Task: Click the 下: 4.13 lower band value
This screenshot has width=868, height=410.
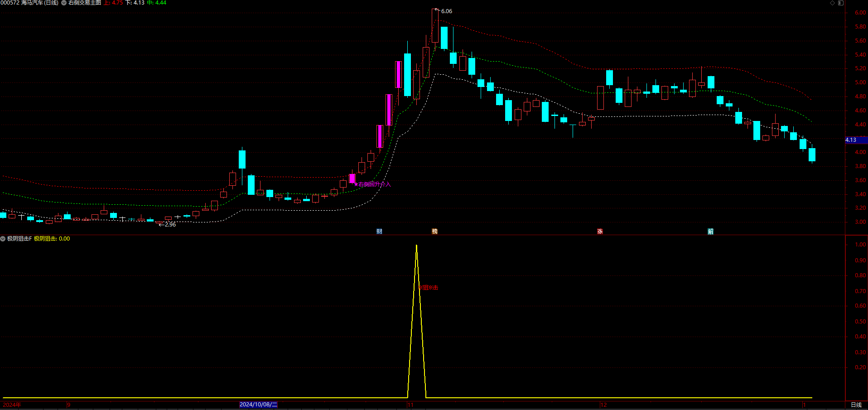Action: pos(135,3)
